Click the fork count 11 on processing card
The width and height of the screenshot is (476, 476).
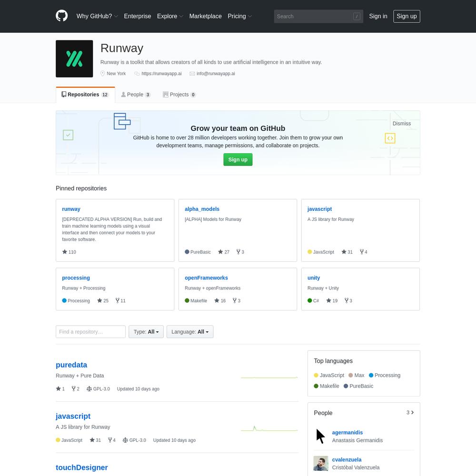(120, 300)
